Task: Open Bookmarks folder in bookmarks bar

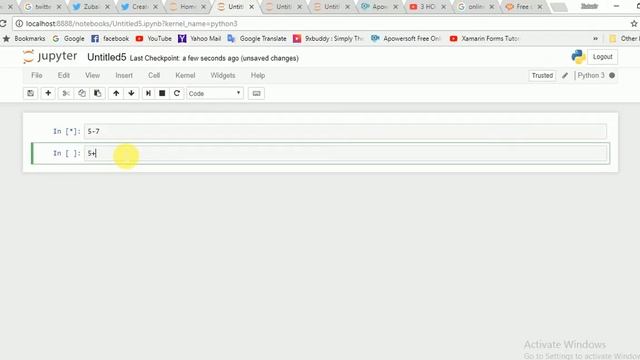Action: 24,38
